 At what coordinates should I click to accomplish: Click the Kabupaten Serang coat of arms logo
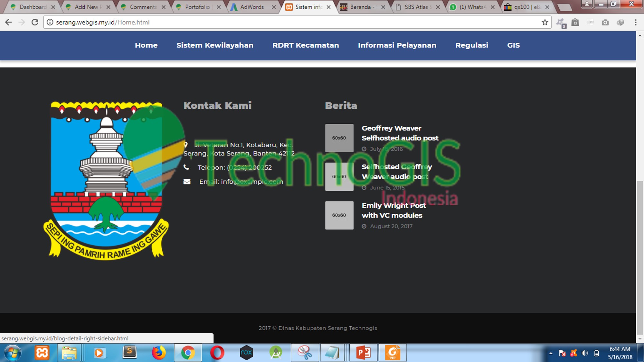pos(106,181)
